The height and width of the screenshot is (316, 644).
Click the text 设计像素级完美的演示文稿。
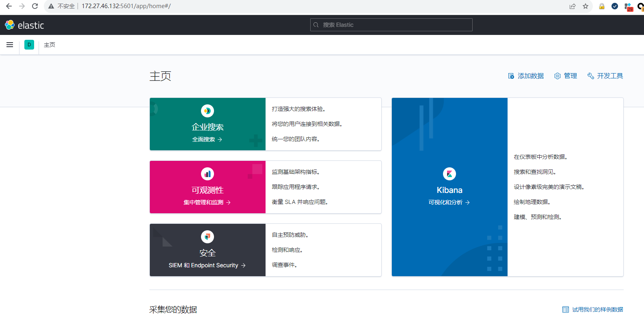549,187
